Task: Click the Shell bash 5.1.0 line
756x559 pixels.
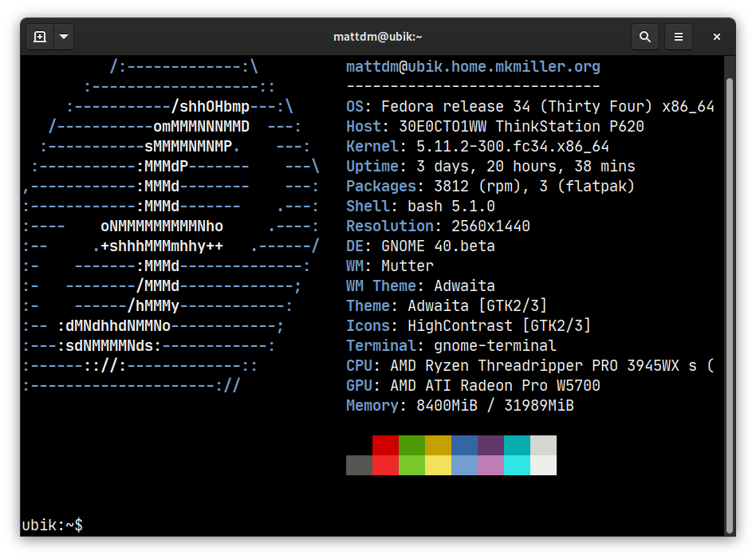Action: point(420,207)
